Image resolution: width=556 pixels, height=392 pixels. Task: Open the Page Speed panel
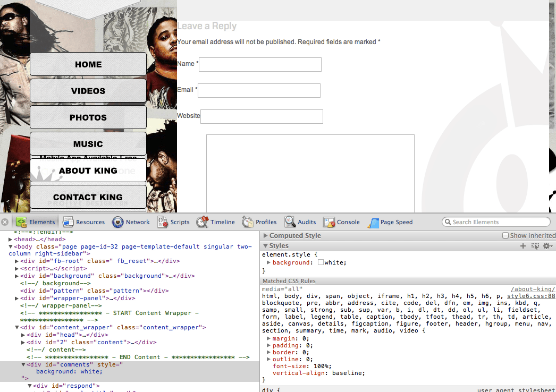[390, 222]
